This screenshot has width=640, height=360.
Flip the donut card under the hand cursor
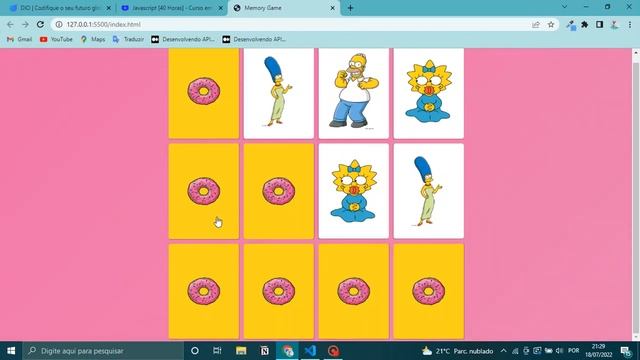coord(204,191)
